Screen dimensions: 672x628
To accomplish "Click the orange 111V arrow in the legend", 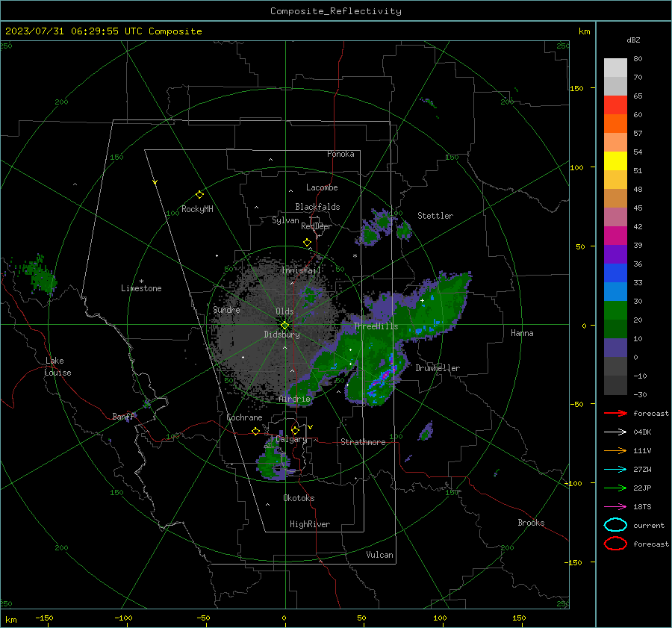I will click(615, 450).
